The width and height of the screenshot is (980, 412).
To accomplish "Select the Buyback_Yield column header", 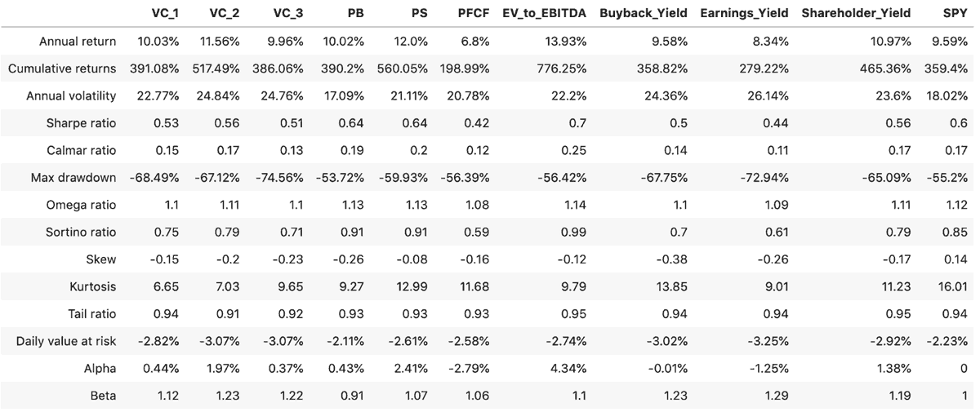I will (653, 14).
